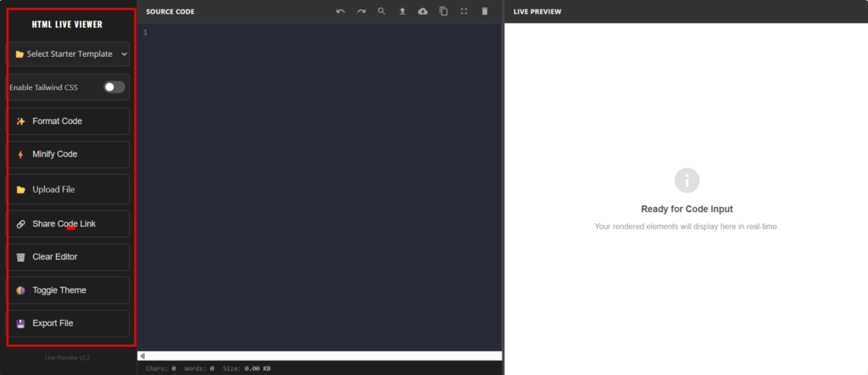Click the upload arrow toolbar icon
Viewport: 868px width, 375px height.
point(403,11)
